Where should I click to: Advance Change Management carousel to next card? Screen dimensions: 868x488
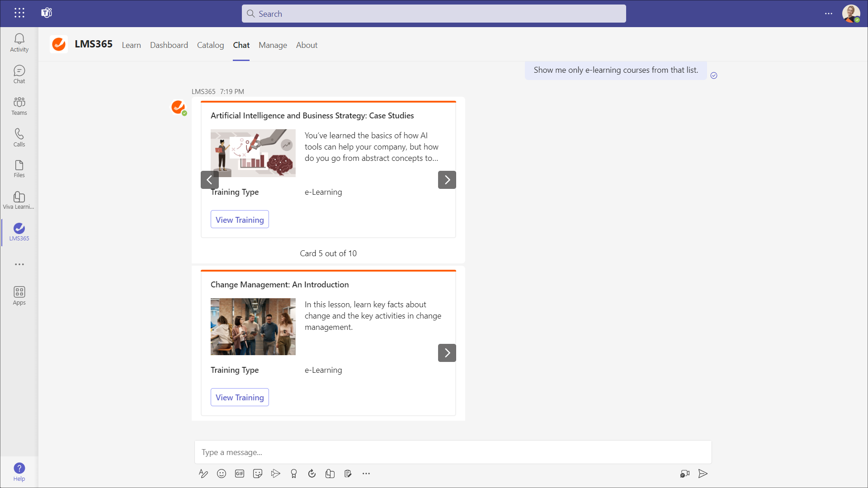[x=447, y=353]
